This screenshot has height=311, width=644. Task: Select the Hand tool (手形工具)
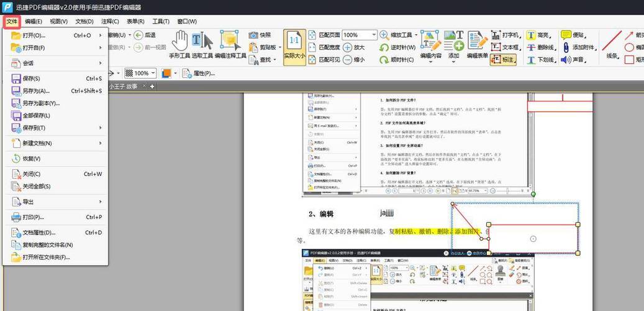[x=179, y=45]
